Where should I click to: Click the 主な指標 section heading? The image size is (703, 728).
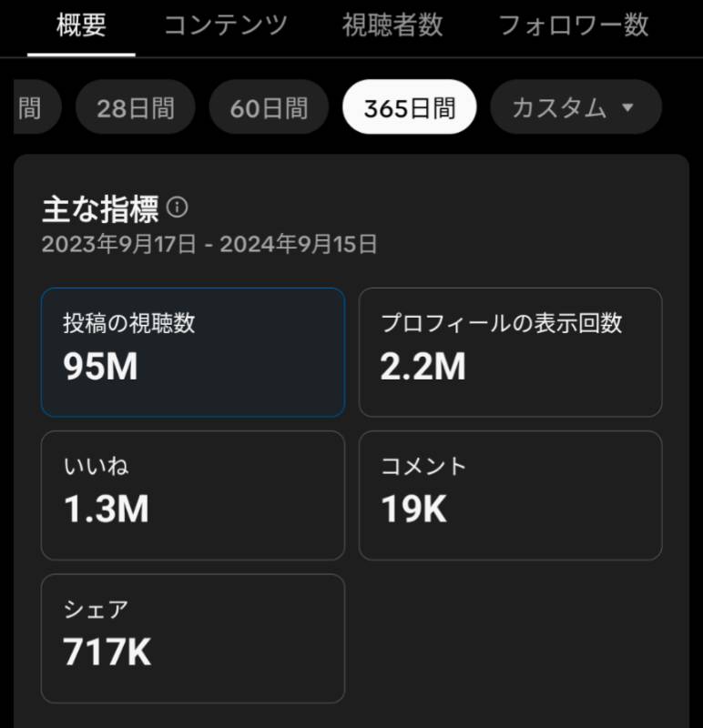click(100, 209)
